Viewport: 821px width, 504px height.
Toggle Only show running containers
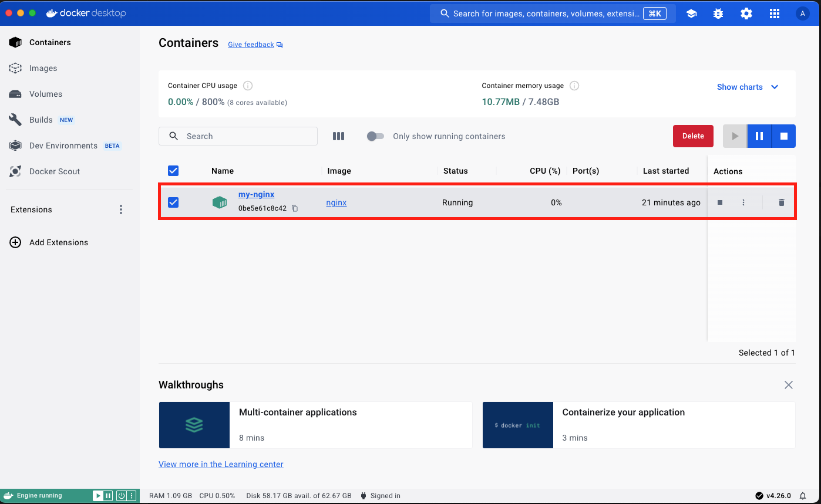click(375, 136)
